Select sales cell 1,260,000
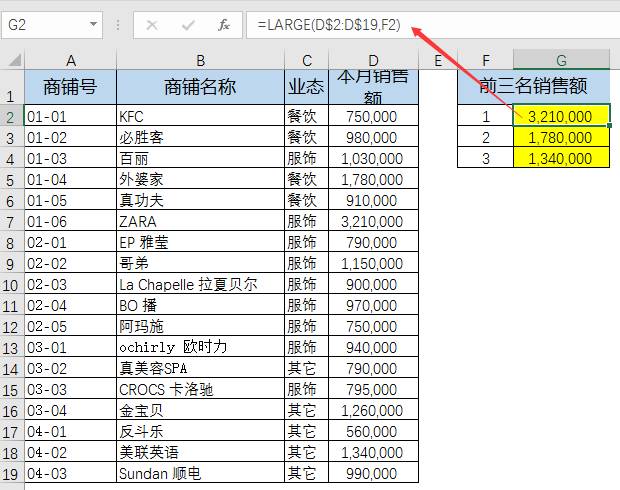Screen dimensions: 620x490 pyautogui.click(x=373, y=409)
